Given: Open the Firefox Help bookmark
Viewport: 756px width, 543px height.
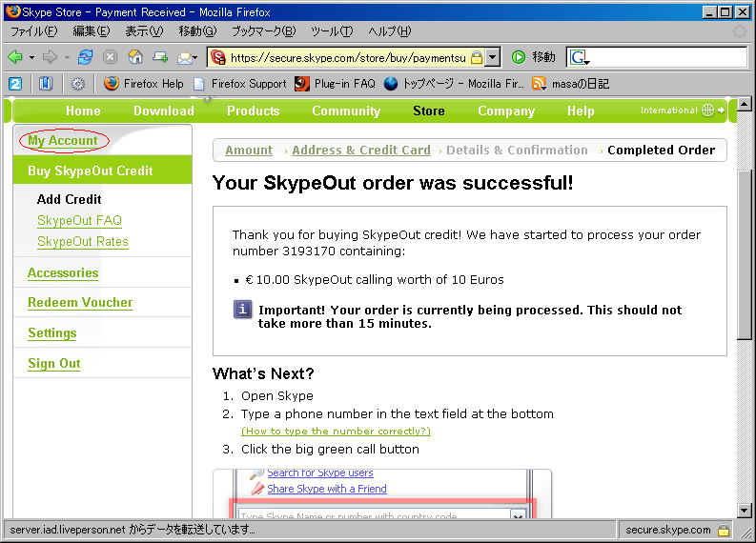Looking at the screenshot, I should (x=143, y=84).
